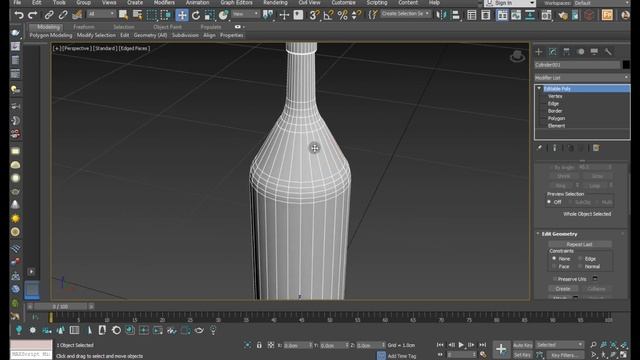Activate Select and Link tool
Viewport: 640px width, 360px height.
tap(49, 16)
